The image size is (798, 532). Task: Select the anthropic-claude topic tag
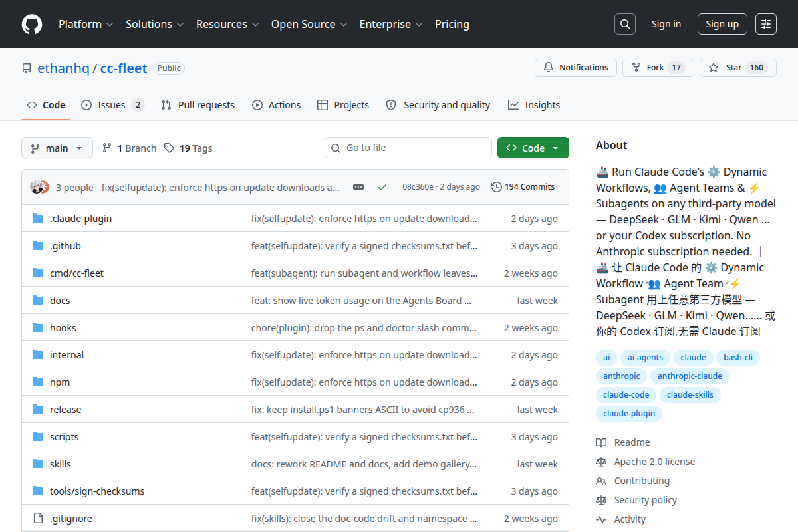(x=690, y=376)
